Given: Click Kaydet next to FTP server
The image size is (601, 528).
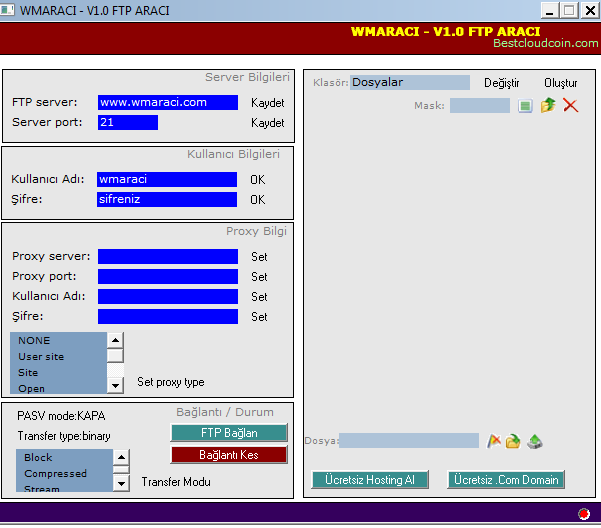Looking at the screenshot, I should coord(268,103).
